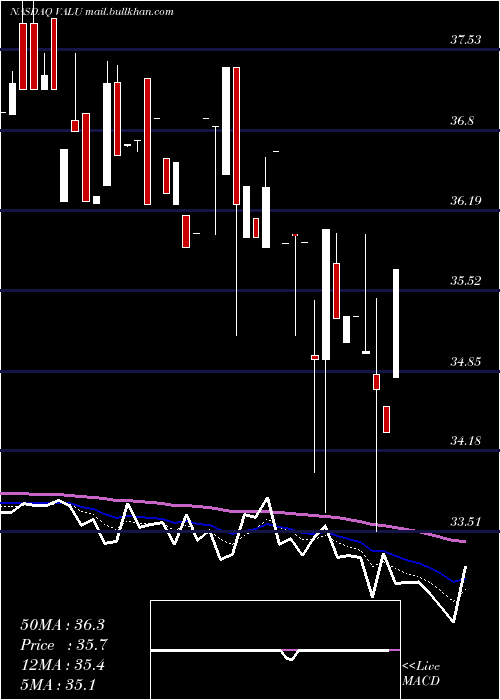
Task: Click the <<Live MACD label
Action: [421, 674]
